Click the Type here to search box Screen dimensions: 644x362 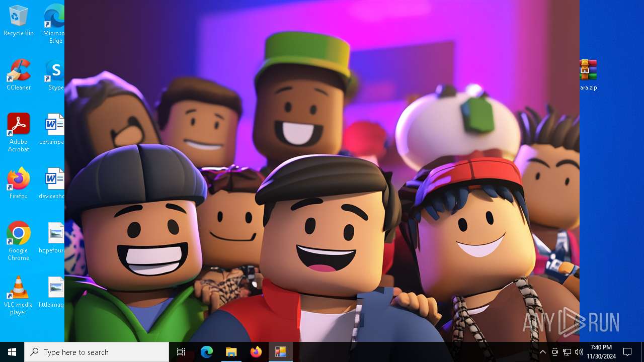coord(97,352)
